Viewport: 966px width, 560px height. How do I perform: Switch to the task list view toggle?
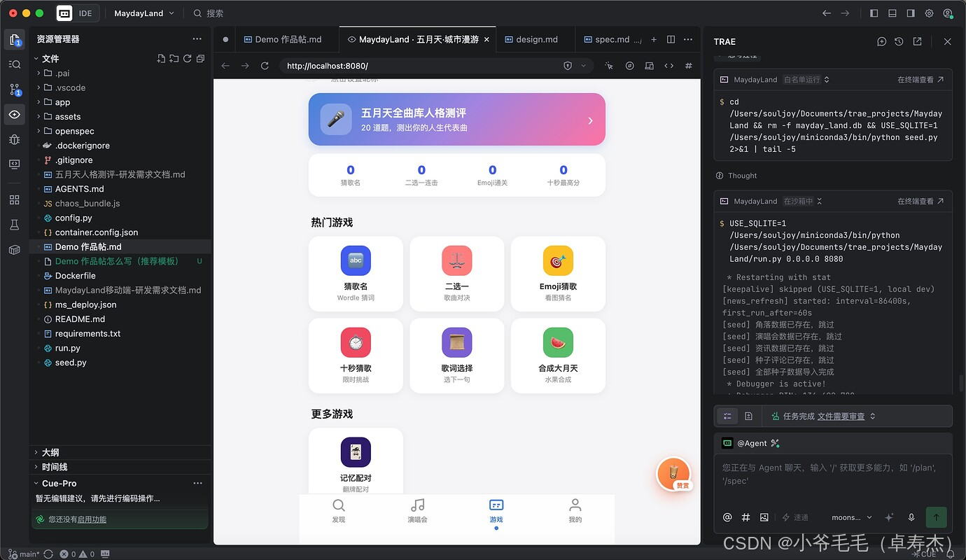pos(728,416)
